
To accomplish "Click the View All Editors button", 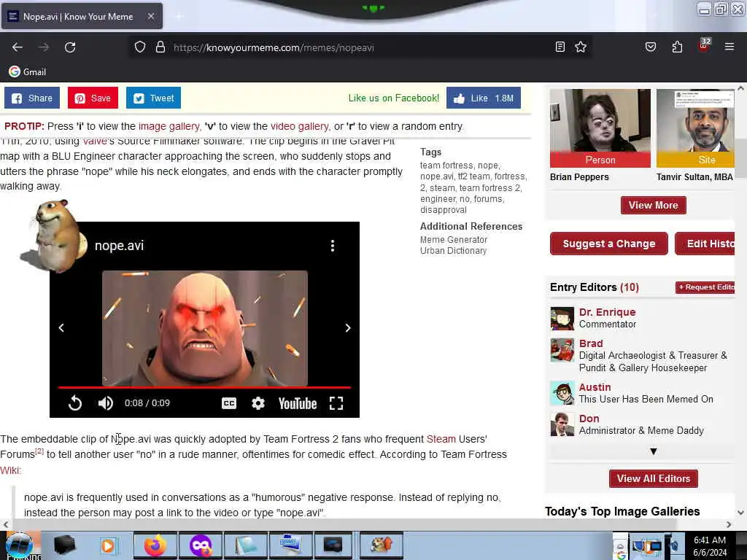I will pyautogui.click(x=653, y=478).
